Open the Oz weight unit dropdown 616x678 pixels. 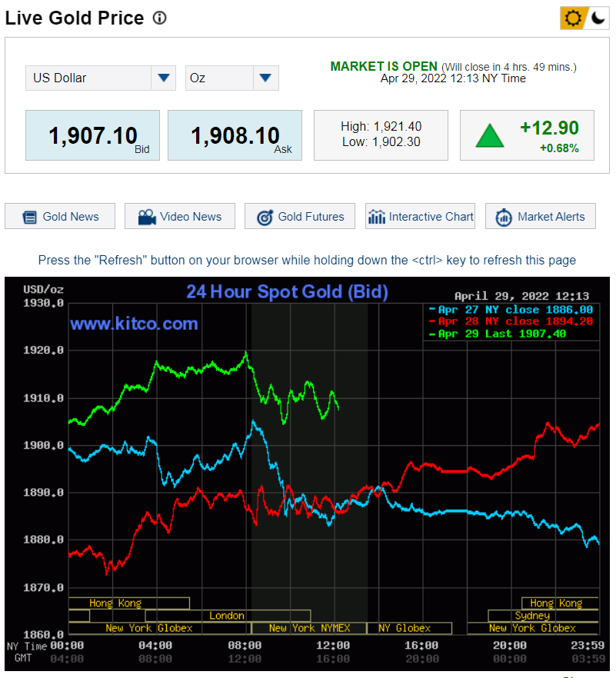(x=232, y=78)
